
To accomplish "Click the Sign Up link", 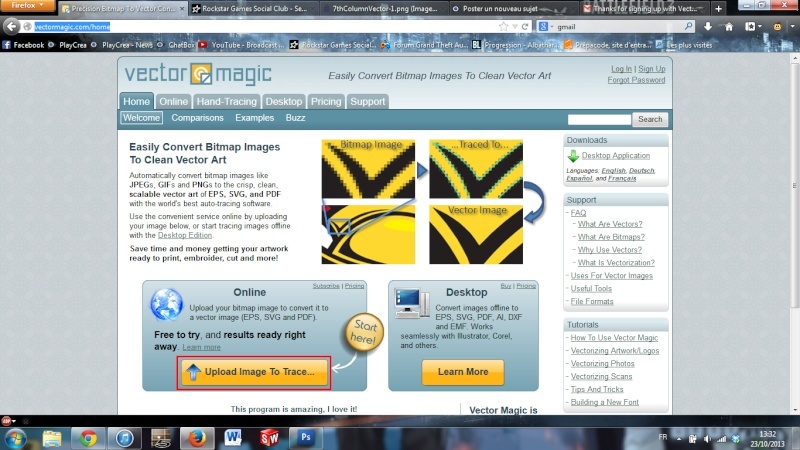I will (652, 69).
